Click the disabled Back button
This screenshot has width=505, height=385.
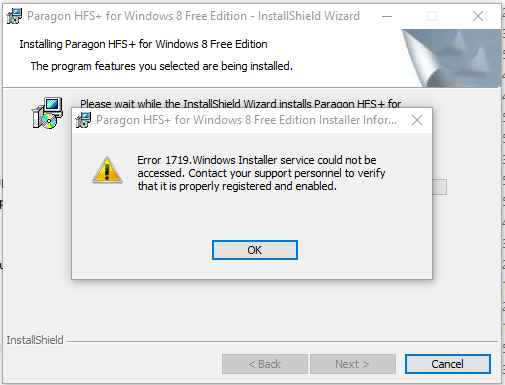(x=265, y=364)
